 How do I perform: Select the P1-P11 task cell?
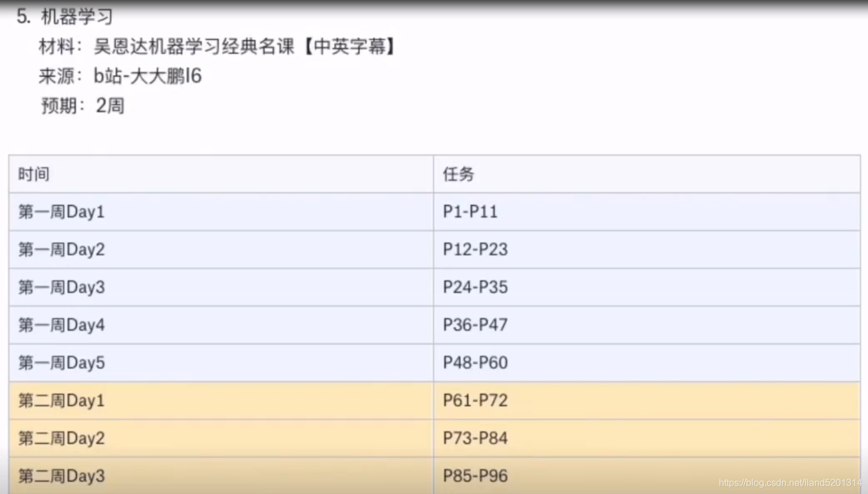(x=647, y=212)
